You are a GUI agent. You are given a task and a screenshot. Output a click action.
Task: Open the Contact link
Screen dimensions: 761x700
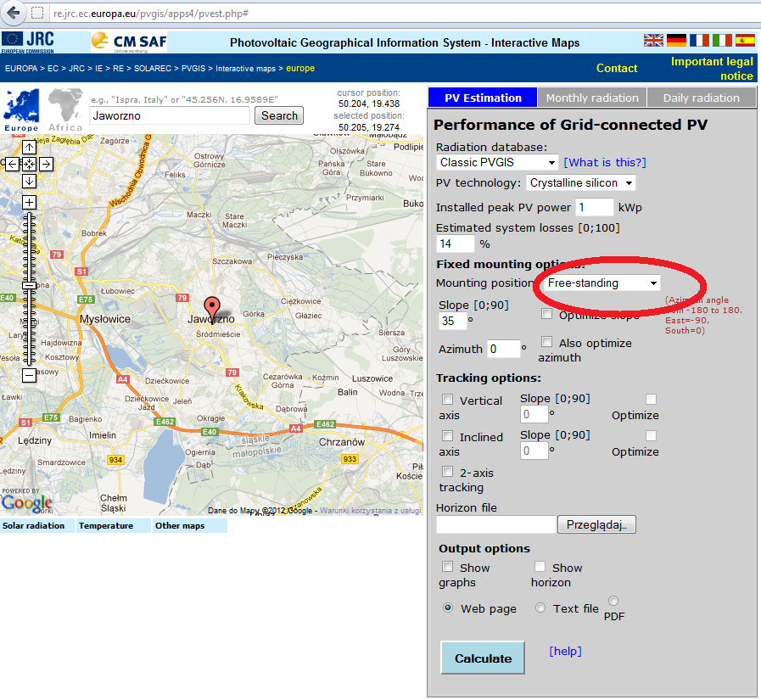[617, 69]
